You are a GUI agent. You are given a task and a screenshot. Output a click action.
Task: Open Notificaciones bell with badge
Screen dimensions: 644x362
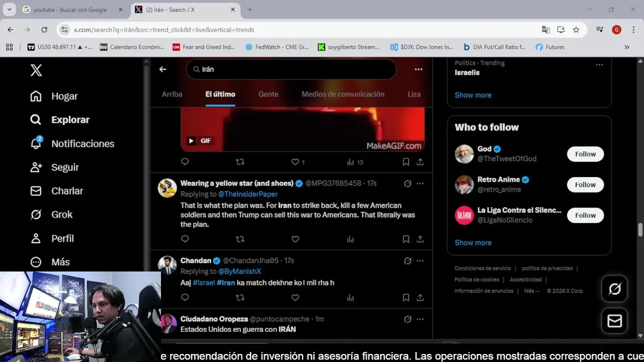(72, 144)
